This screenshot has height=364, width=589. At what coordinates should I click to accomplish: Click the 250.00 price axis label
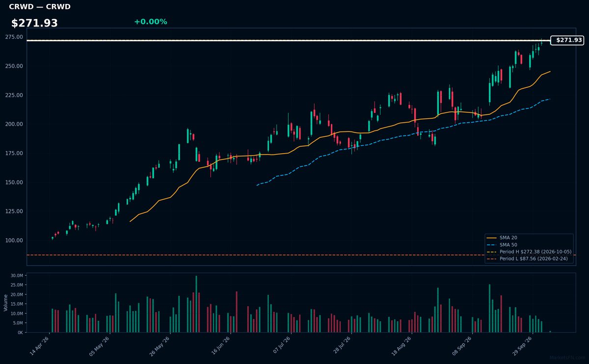point(14,66)
